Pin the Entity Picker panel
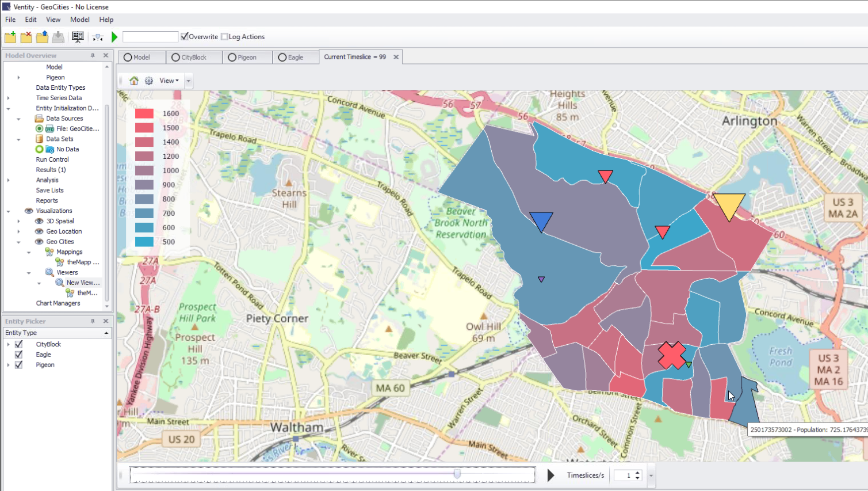868x491 pixels. click(x=93, y=321)
